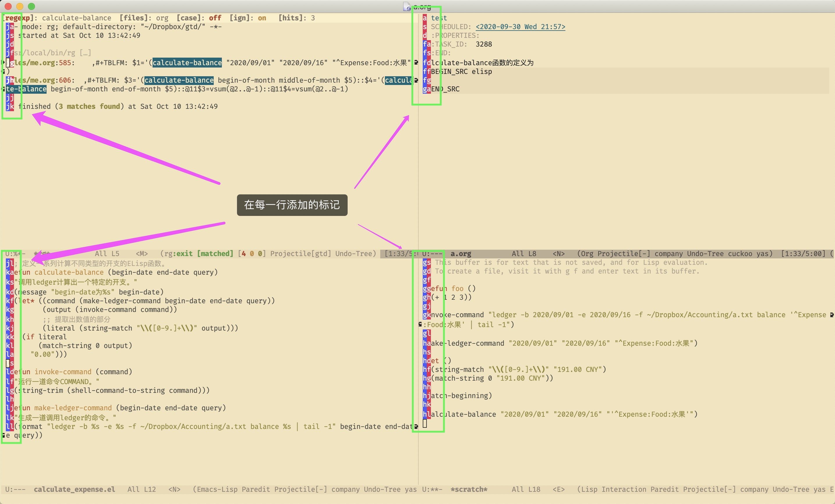Click the 'kd' marker beside message line
Image resolution: width=835 pixels, height=504 pixels.
[x=10, y=292]
